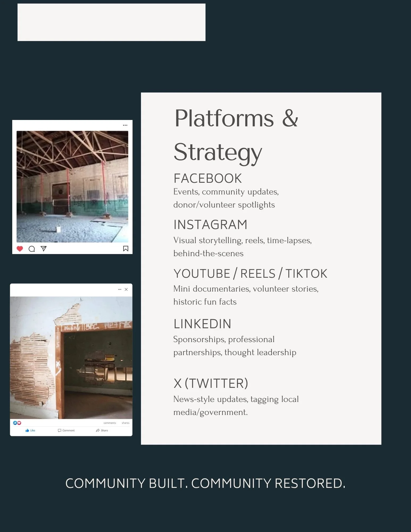This screenshot has height=532, width=411.
Task: Click 'Mini documentaries, volunteer stories' text
Action: [x=246, y=289]
